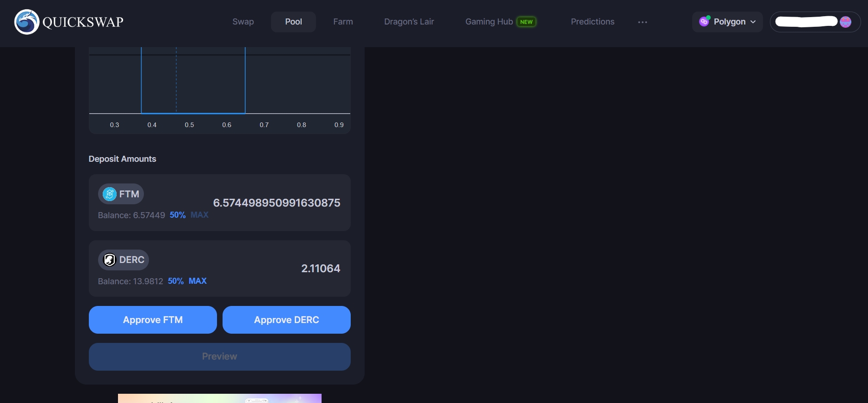Click the NEW badge beside Gaming Hub
Image resolution: width=868 pixels, height=403 pixels.
coord(526,22)
